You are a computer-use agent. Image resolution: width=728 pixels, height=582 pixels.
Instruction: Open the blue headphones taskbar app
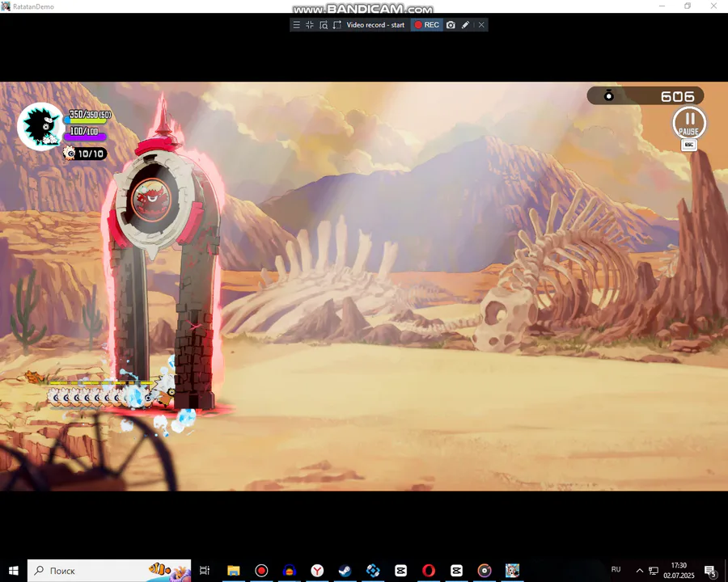(x=290, y=571)
